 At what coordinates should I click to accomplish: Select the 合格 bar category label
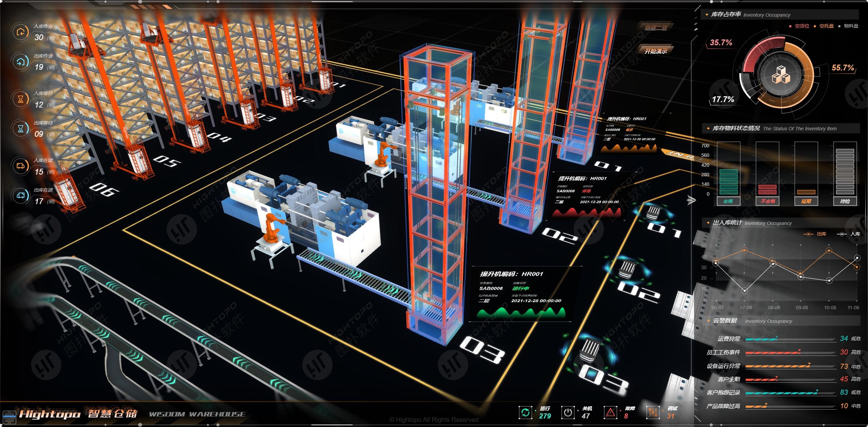pos(728,201)
